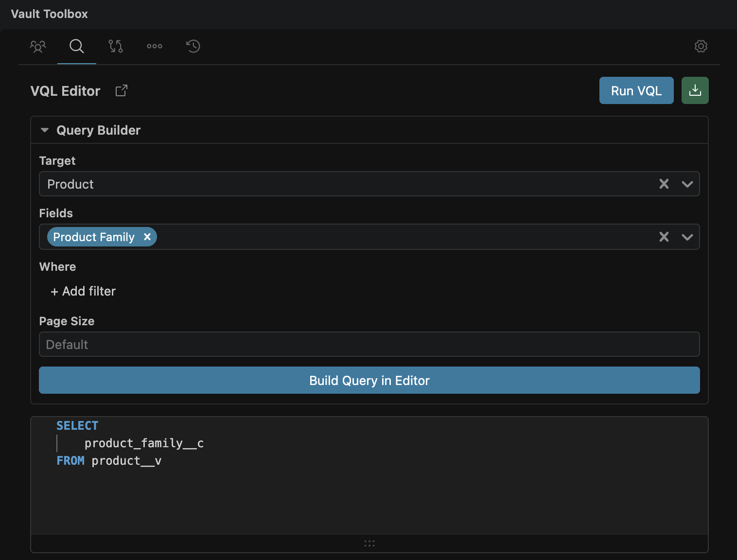This screenshot has width=737, height=560.
Task: Open the users group tab icon
Action: point(38,46)
